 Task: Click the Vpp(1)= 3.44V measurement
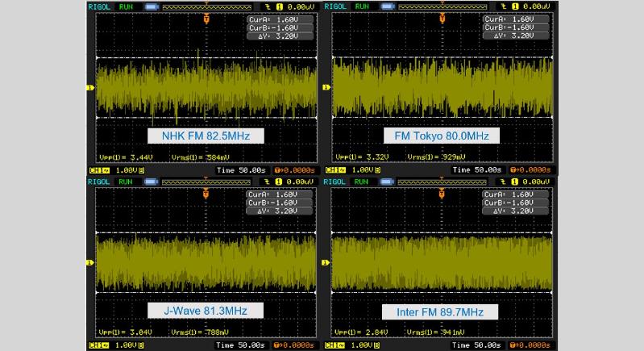pyautogui.click(x=126, y=157)
